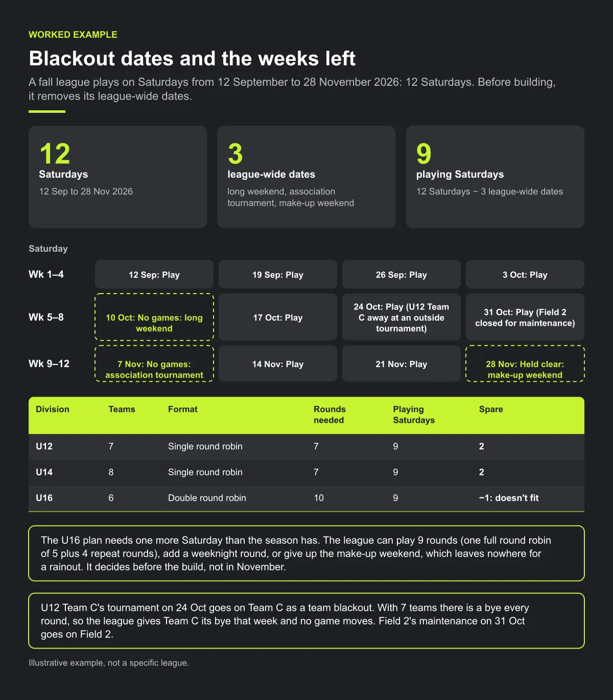Select the 24 Oct U12 Team C cell

(402, 317)
